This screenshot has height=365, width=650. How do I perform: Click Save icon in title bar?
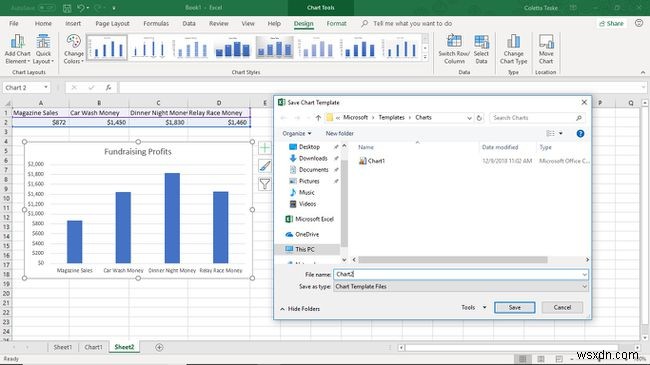pyautogui.click(x=67, y=8)
